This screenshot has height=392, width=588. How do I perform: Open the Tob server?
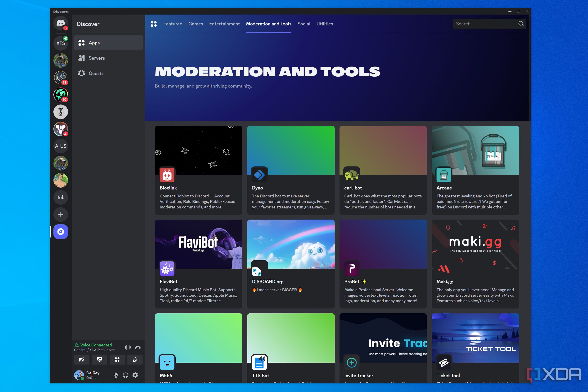(61, 197)
